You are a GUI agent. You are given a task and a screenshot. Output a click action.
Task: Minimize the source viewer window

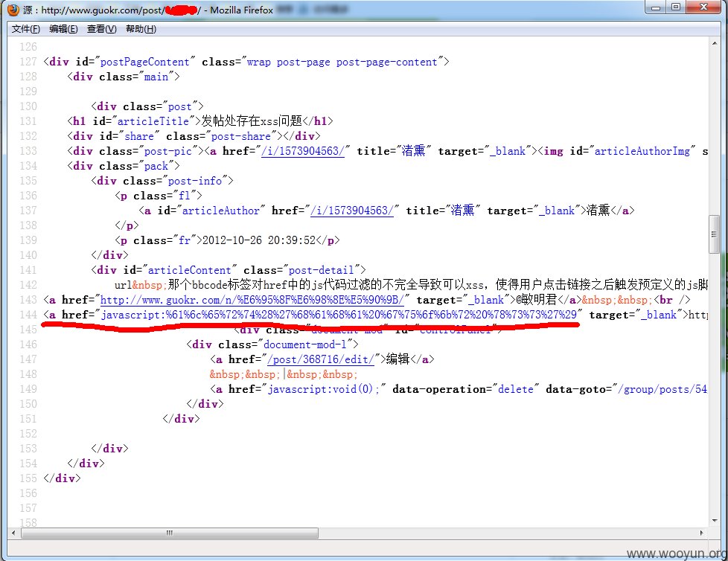point(656,7)
